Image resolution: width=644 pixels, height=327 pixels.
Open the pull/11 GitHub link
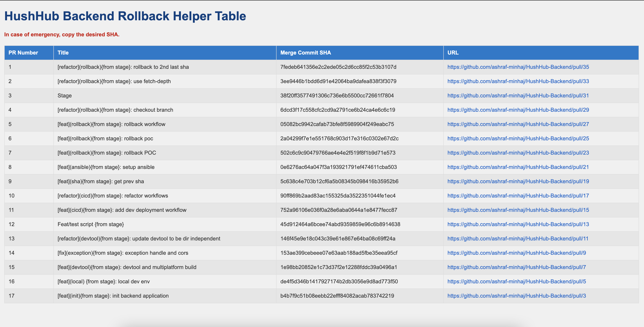pyautogui.click(x=518, y=239)
